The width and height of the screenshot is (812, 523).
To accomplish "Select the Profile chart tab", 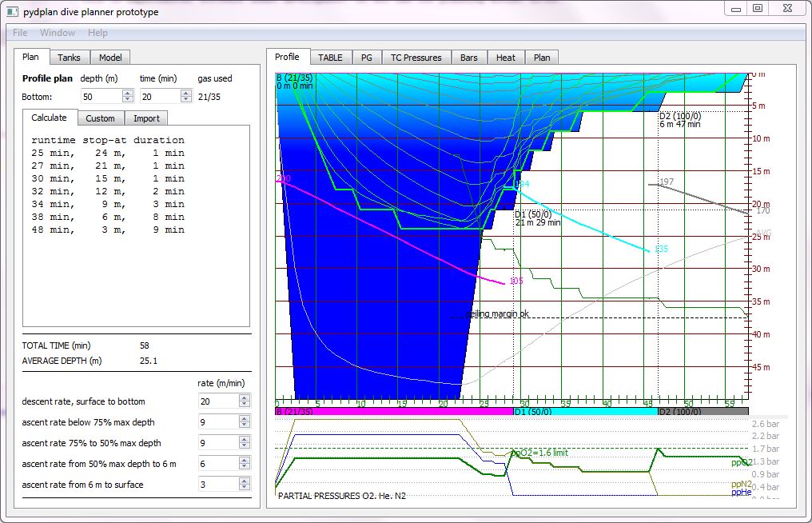I will tap(287, 57).
